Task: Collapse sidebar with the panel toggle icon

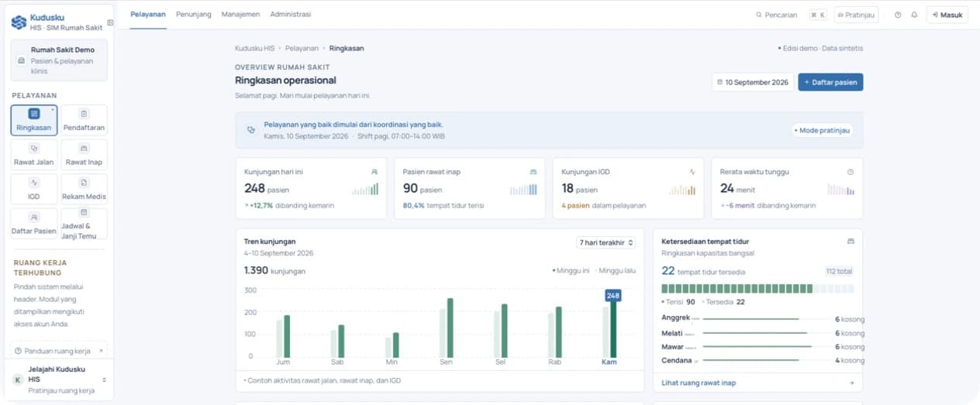Action: [110, 22]
